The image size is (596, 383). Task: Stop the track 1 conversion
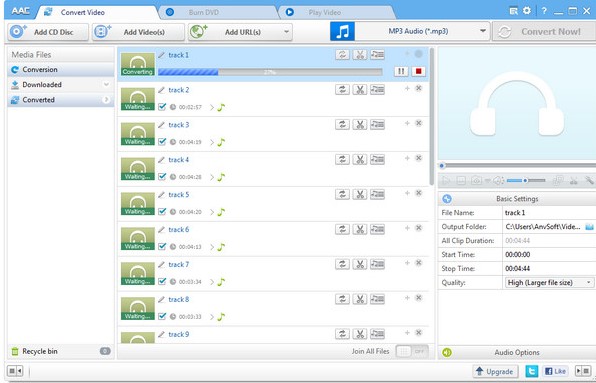click(x=418, y=71)
